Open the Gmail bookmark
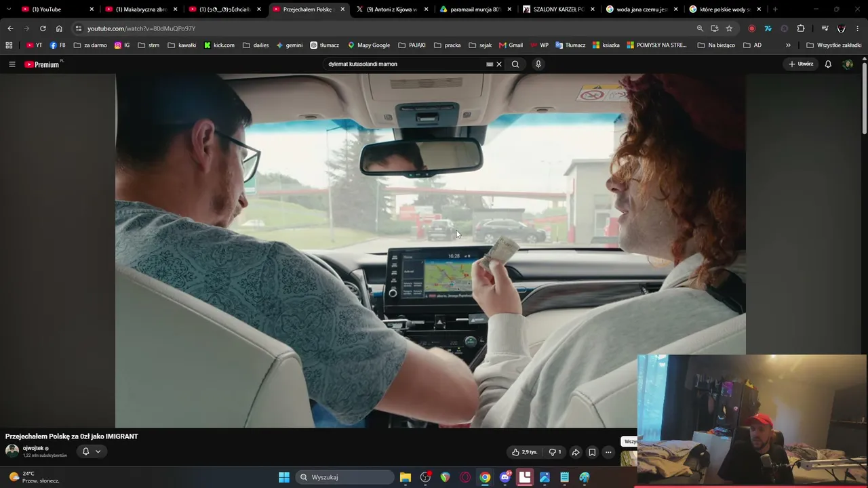Viewport: 868px width, 488px height. point(511,45)
